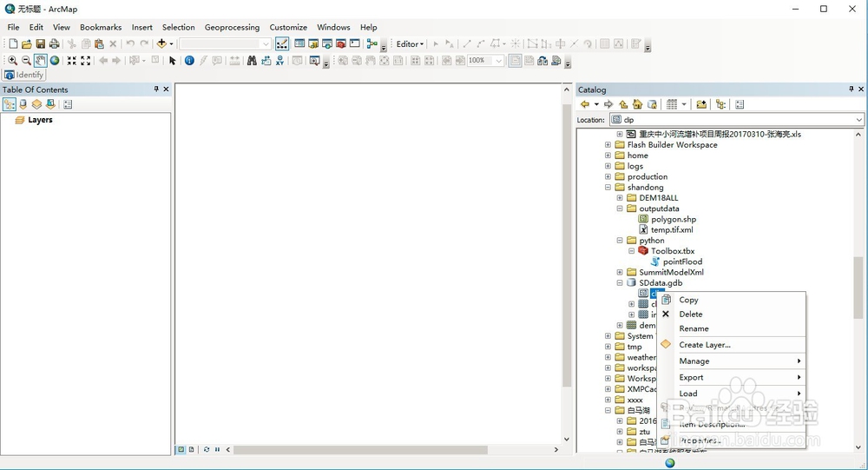
Task: Switch TOC to List By Source
Action: pos(23,104)
